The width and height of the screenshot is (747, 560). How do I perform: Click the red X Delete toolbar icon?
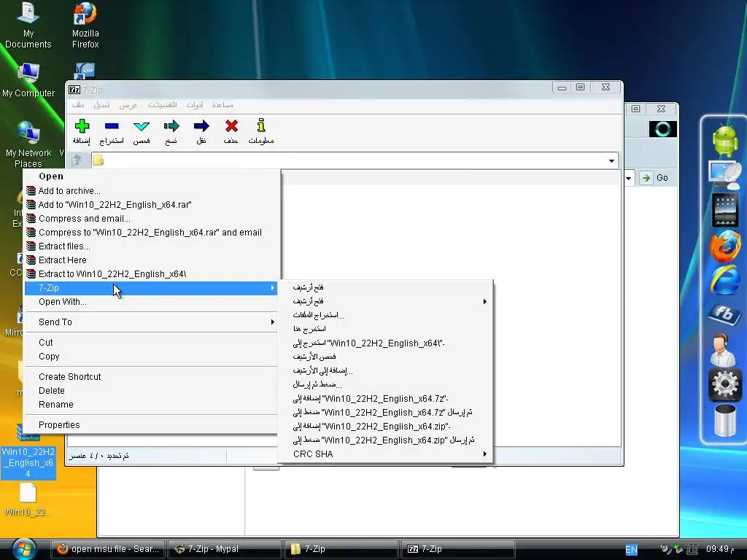point(231,126)
